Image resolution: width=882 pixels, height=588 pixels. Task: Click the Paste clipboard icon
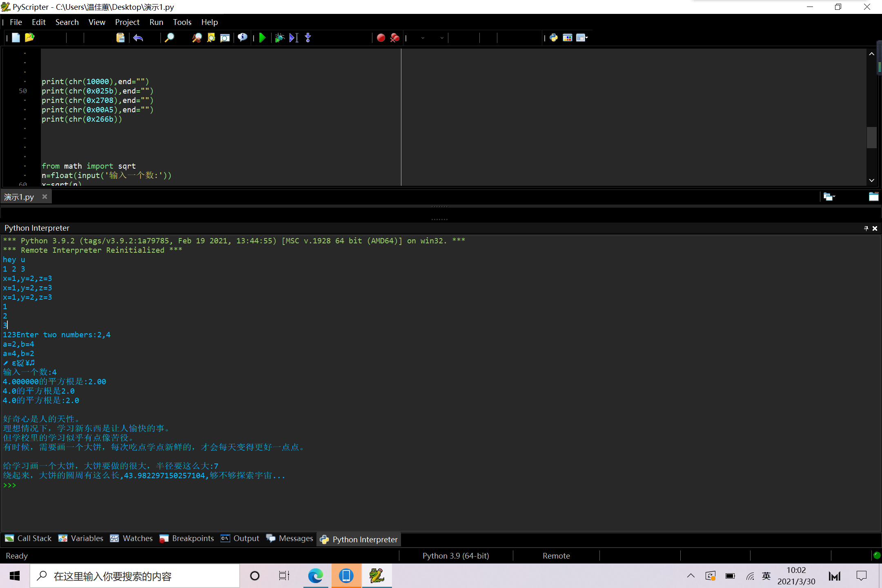(120, 38)
